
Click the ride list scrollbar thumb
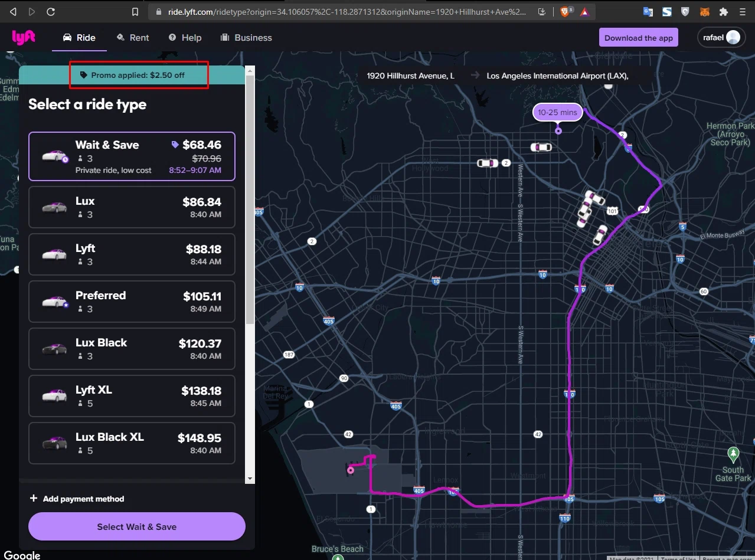(x=250, y=199)
